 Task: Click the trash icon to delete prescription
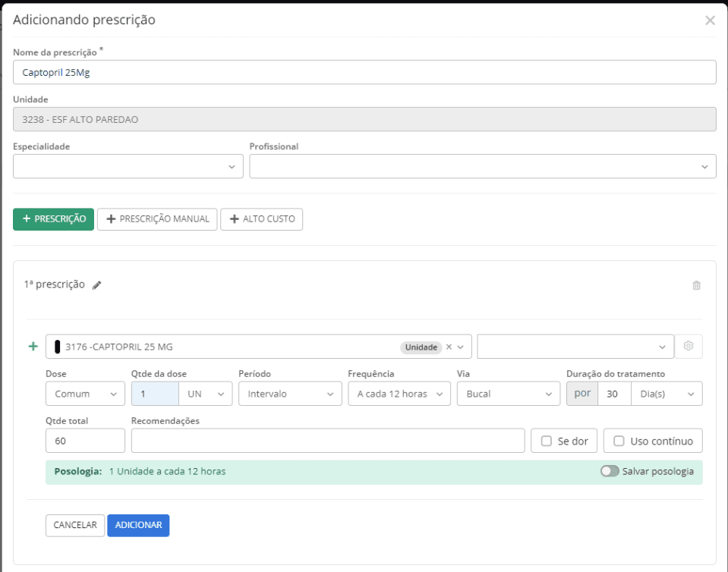coord(696,285)
